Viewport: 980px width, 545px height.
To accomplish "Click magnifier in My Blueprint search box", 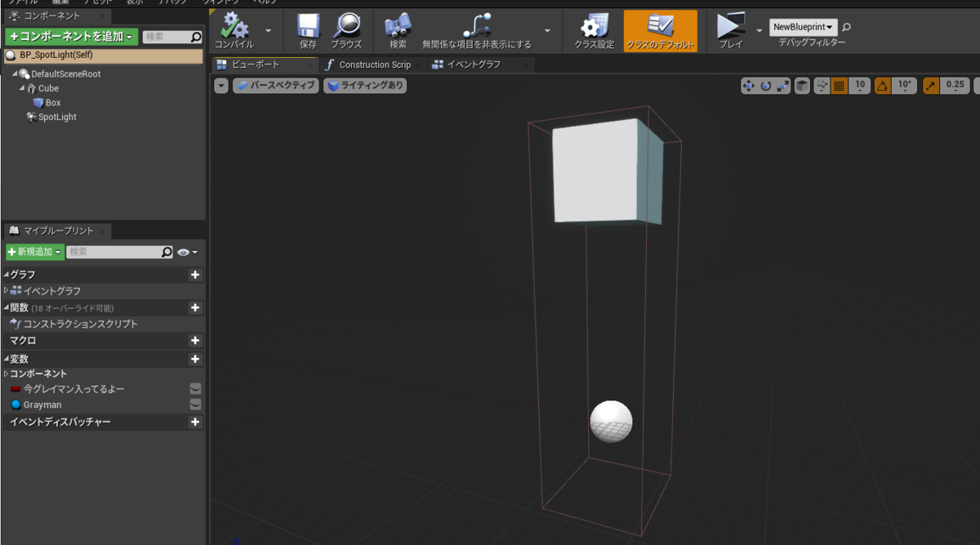I will (167, 252).
